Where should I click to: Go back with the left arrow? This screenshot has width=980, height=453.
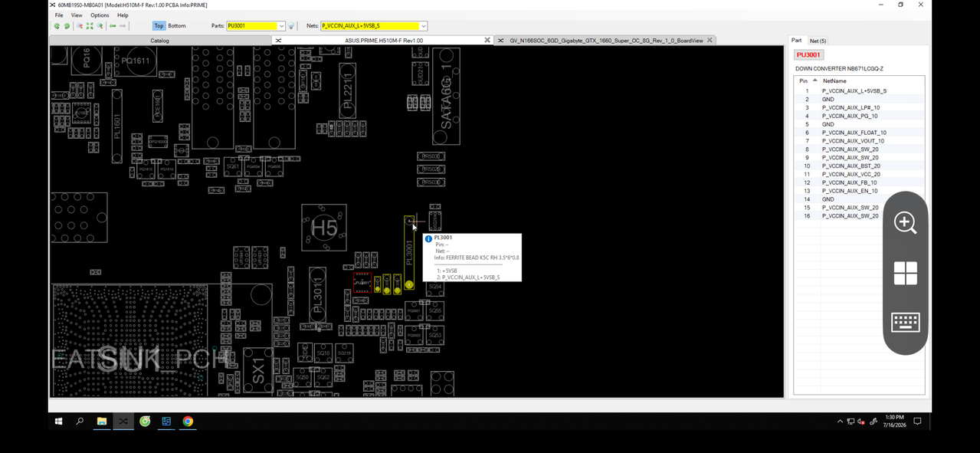pos(113,26)
